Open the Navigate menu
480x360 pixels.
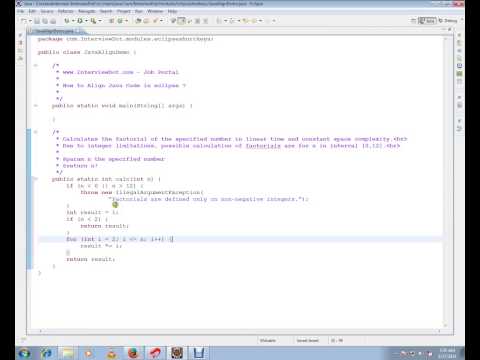click(x=87, y=11)
